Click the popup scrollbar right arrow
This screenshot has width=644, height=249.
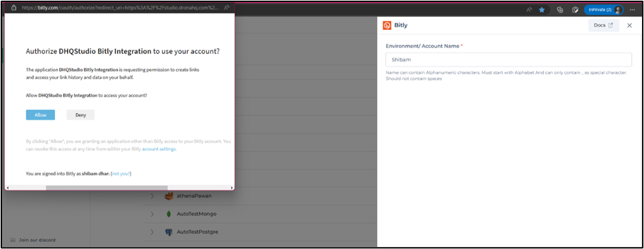click(x=232, y=188)
